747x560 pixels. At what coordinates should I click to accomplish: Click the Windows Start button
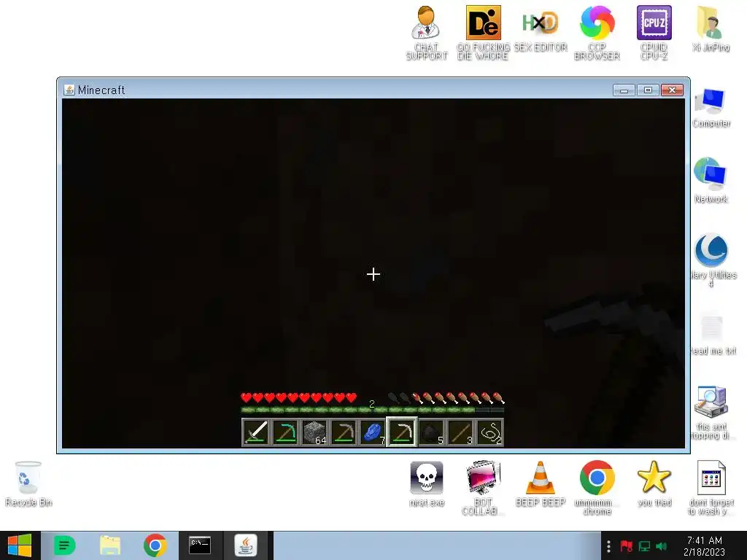(x=20, y=545)
